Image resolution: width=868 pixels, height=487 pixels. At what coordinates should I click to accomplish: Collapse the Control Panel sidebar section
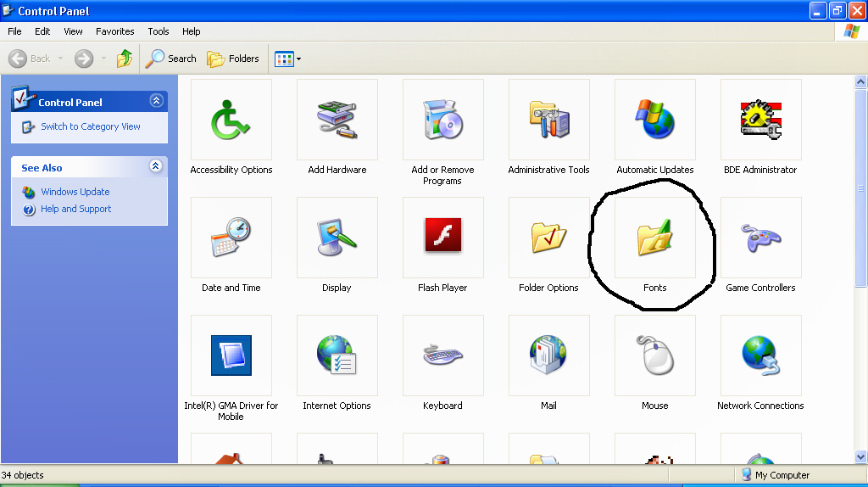(156, 100)
